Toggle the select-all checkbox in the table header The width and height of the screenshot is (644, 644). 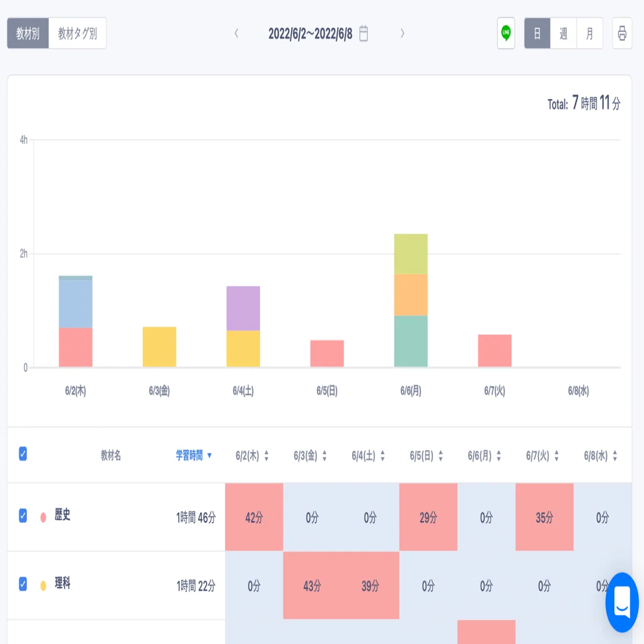(23, 454)
